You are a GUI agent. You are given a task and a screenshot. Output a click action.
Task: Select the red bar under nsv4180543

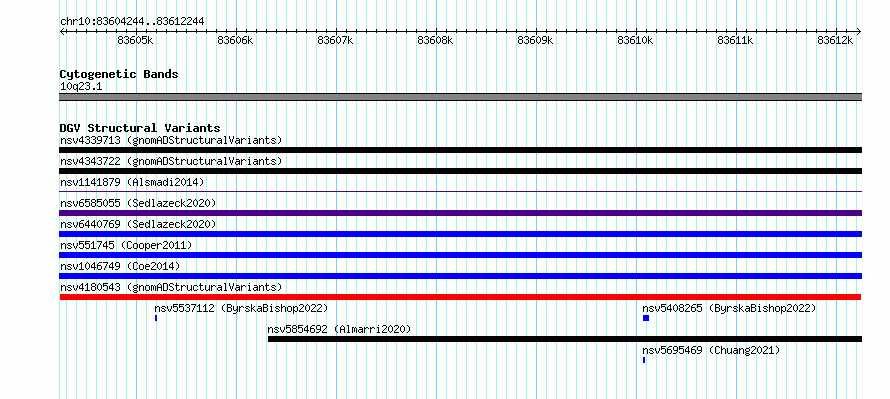tap(460, 297)
